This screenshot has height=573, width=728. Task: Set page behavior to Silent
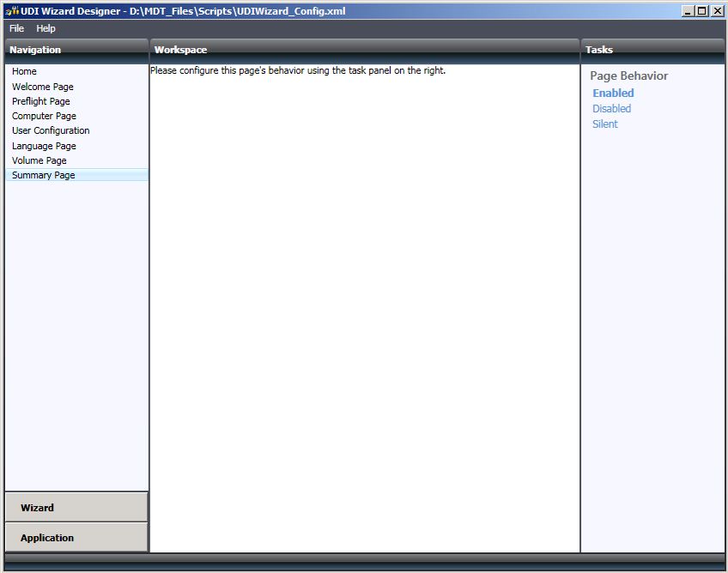605,124
